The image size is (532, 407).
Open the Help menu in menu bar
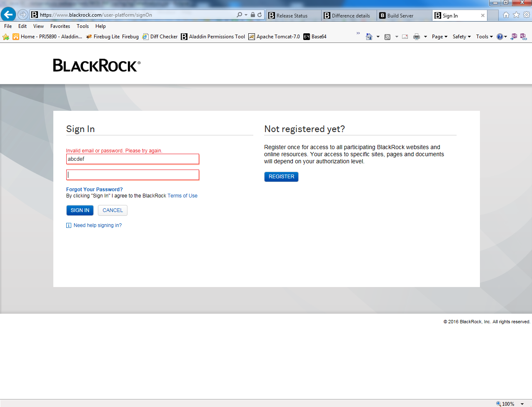click(100, 26)
